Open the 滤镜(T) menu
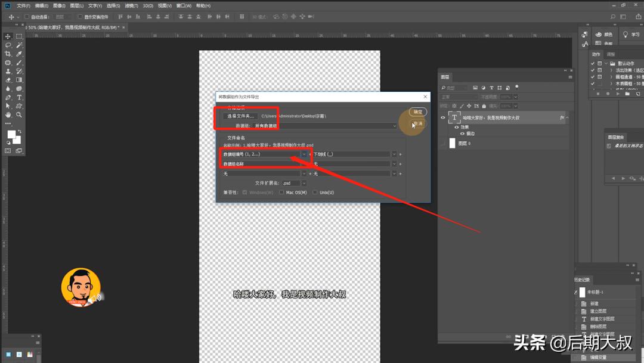 click(131, 5)
